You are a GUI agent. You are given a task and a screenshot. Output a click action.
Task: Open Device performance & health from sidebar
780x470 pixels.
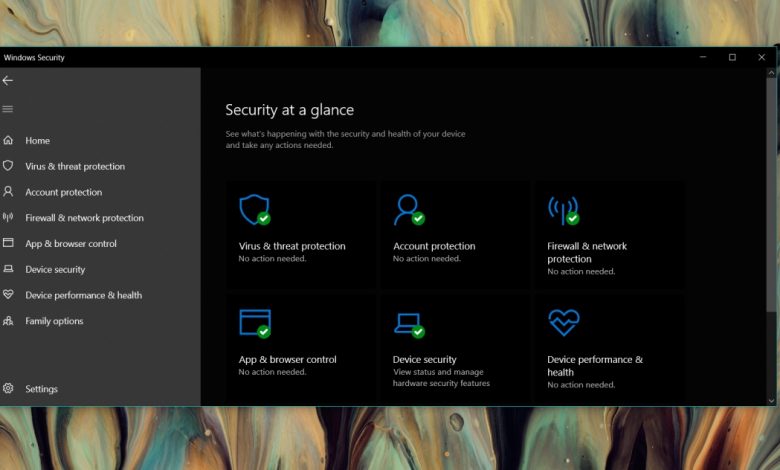tap(84, 295)
